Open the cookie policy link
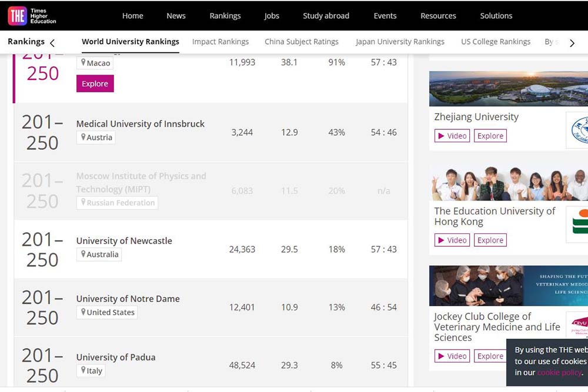 tap(559, 373)
